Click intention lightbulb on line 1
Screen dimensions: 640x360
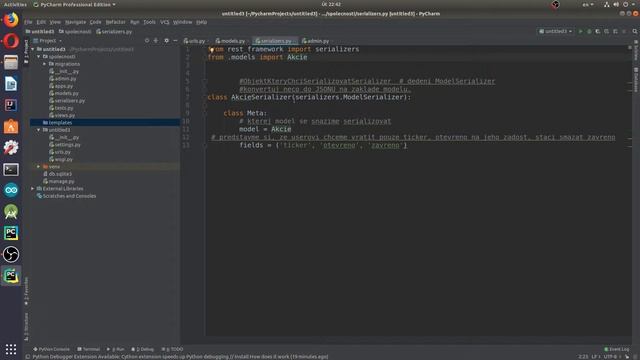point(211,49)
